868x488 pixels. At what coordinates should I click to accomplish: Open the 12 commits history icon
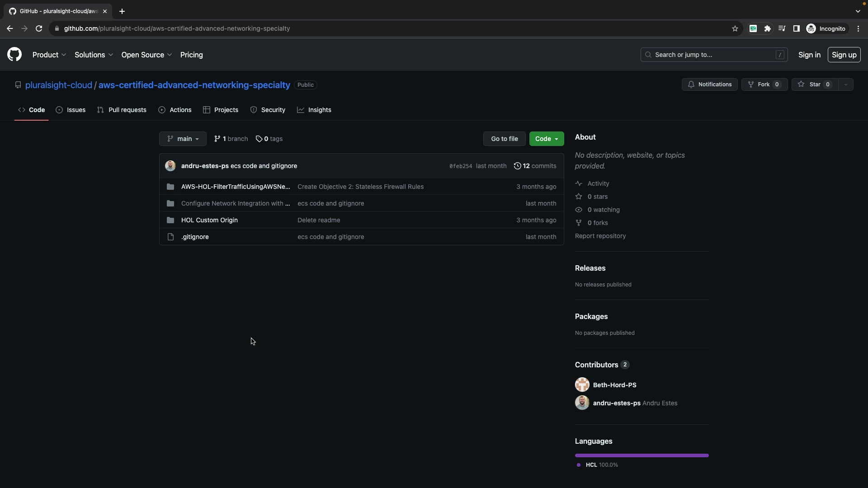[x=517, y=166]
